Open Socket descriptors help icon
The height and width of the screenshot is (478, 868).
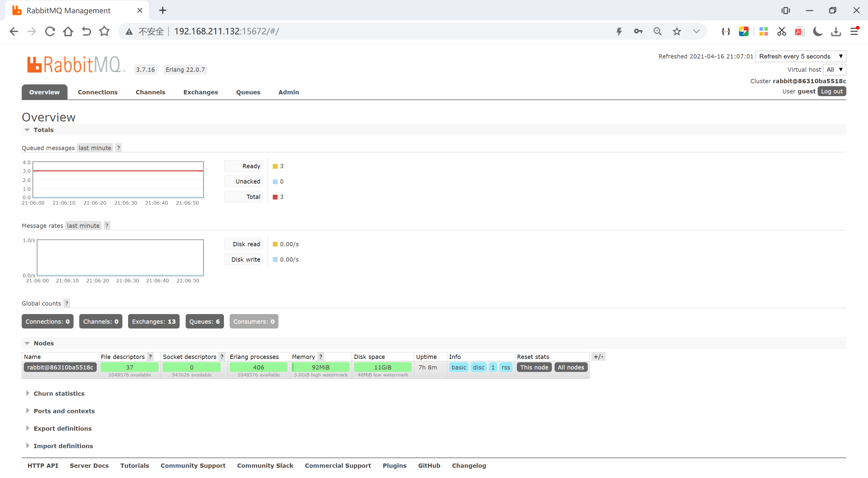click(x=222, y=357)
